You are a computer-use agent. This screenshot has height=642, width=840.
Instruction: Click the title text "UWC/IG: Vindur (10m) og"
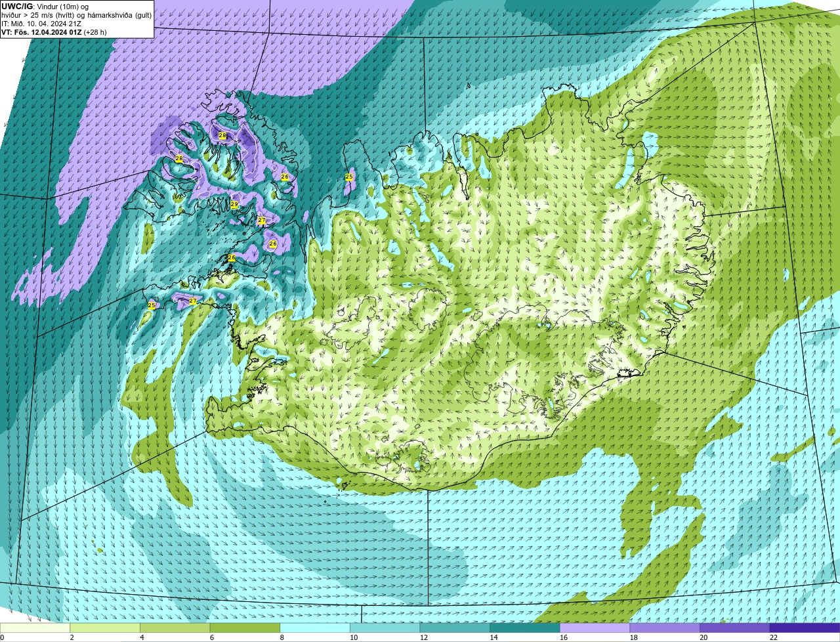point(45,6)
